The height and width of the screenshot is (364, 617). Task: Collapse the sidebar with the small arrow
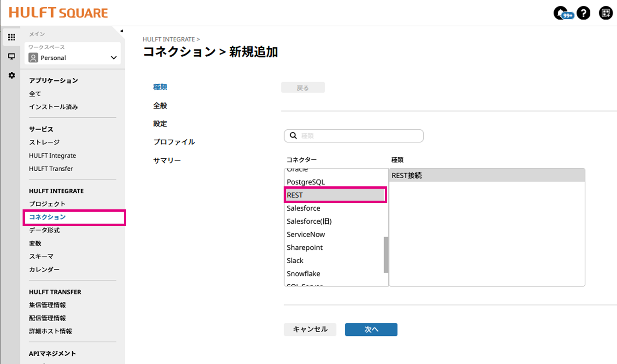pos(122,31)
